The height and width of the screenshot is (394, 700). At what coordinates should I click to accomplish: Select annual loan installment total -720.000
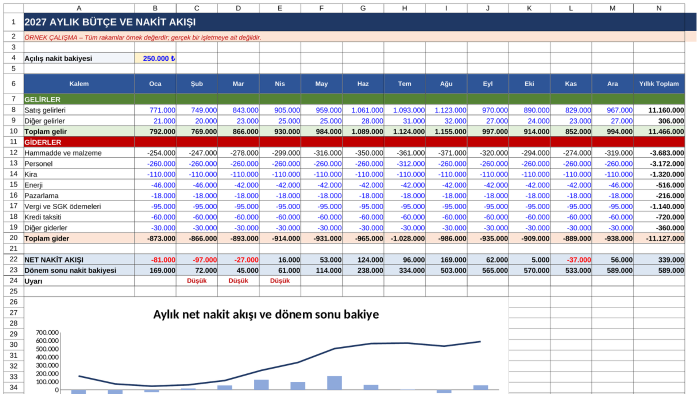click(x=659, y=217)
